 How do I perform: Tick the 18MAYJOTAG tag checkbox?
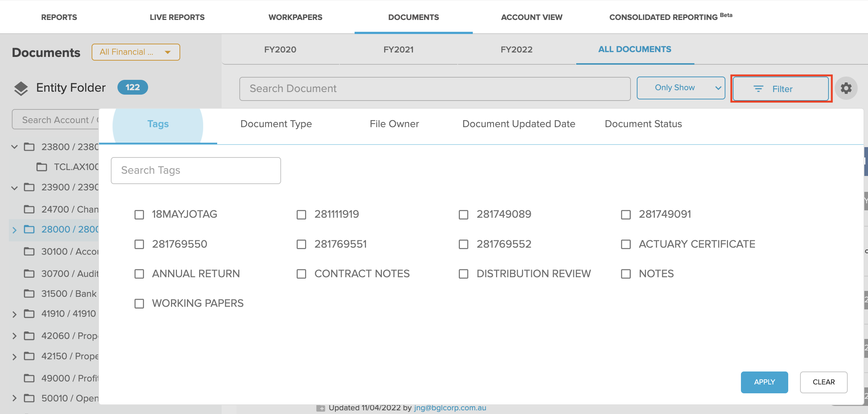coord(139,215)
